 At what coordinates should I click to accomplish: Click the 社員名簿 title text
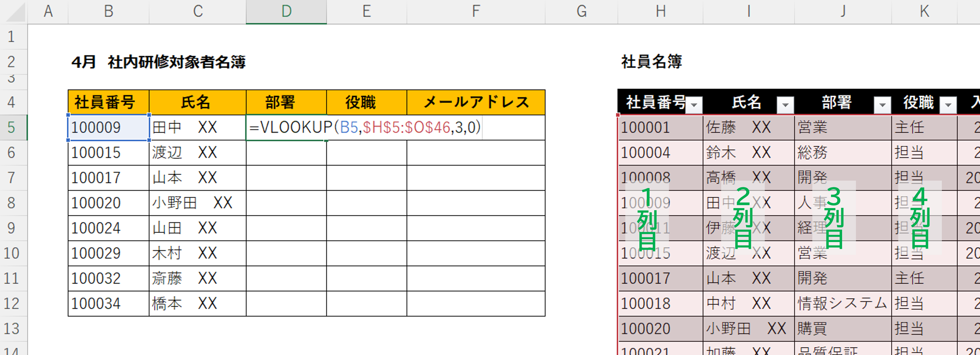pyautogui.click(x=651, y=62)
